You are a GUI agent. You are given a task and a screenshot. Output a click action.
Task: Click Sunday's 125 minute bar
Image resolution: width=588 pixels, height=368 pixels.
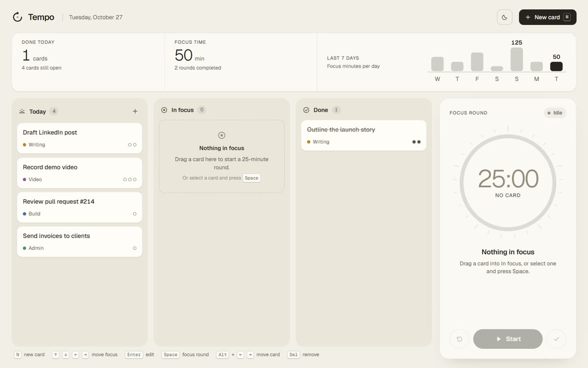516,59
